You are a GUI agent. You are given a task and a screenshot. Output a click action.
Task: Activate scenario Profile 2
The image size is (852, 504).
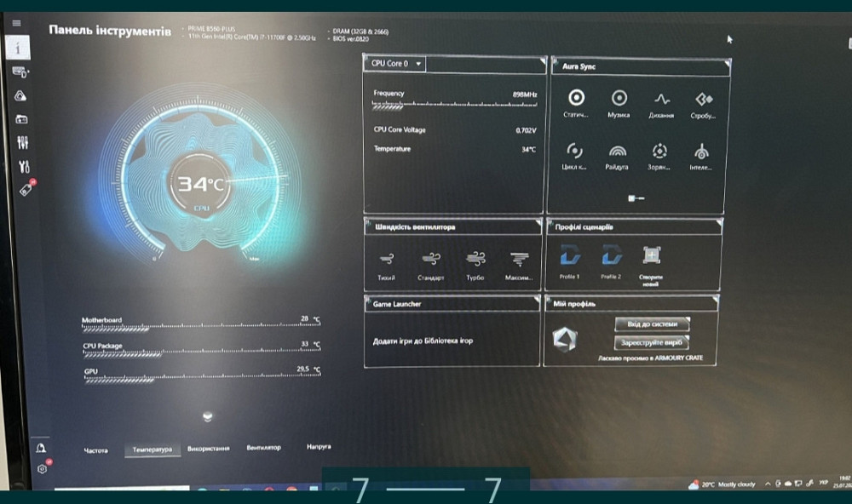pos(611,256)
